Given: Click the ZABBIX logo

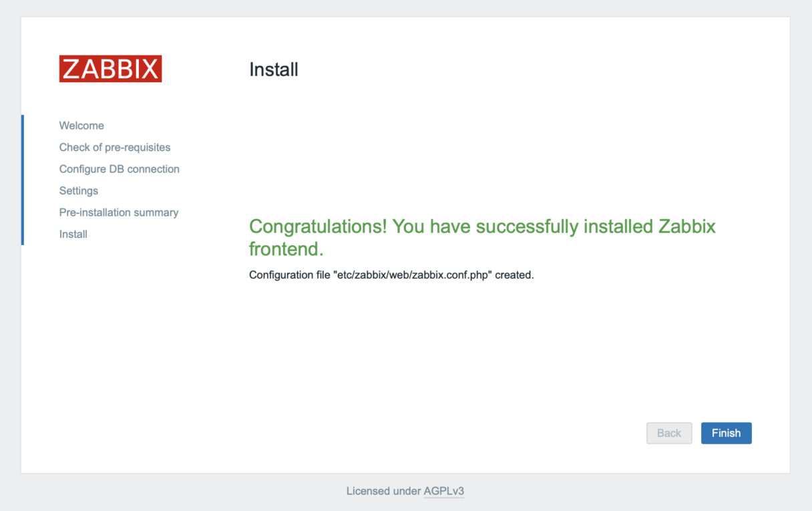Looking at the screenshot, I should pos(110,68).
